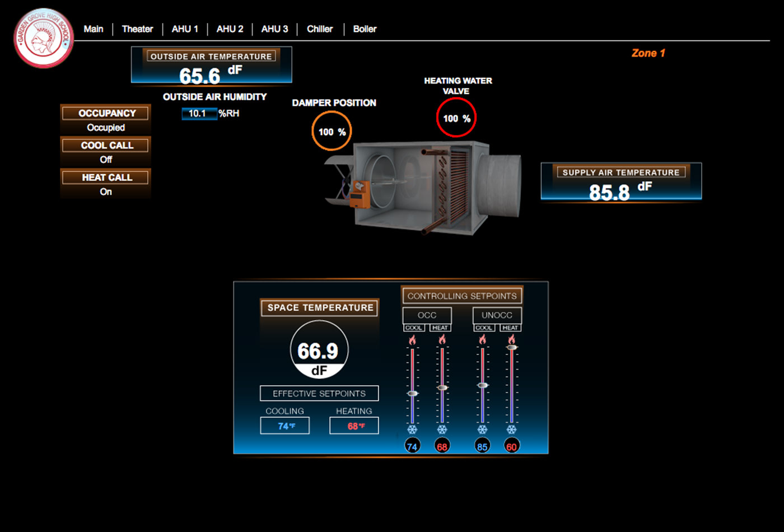Click the Heat Call On status text
Screen dimensions: 784x532
coord(106,192)
